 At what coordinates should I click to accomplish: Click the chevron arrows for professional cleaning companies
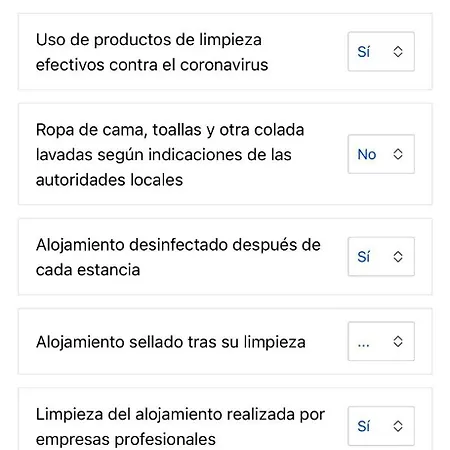pos(398,426)
